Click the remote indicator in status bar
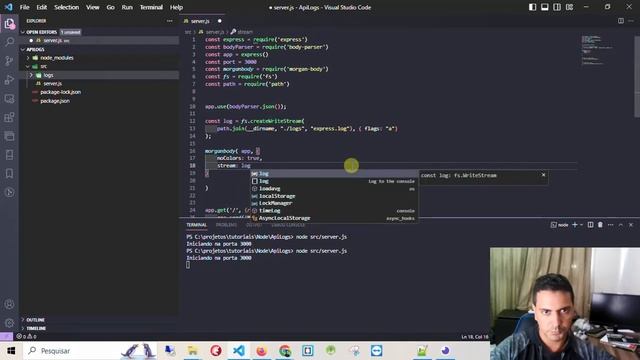This screenshot has width=640, height=360. [x=6, y=336]
